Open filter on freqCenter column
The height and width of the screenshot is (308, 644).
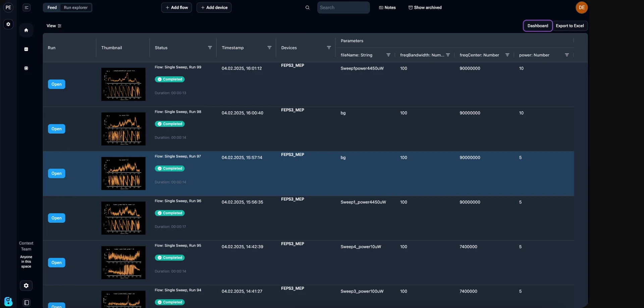[507, 55]
